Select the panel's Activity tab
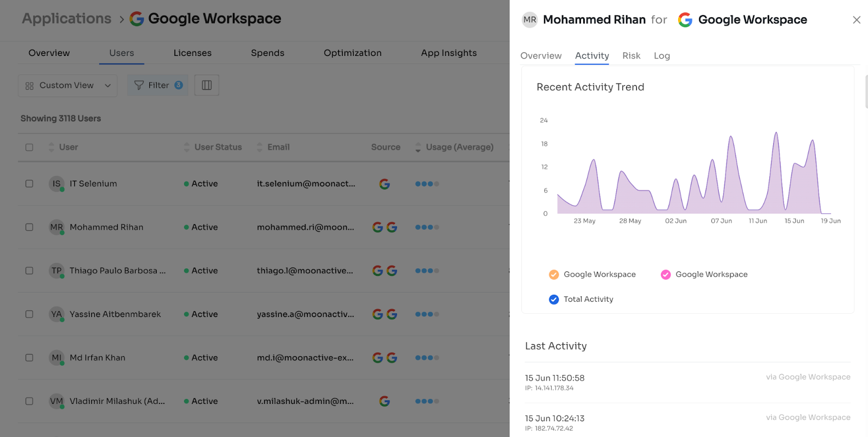The width and height of the screenshot is (868, 437). [x=592, y=56]
